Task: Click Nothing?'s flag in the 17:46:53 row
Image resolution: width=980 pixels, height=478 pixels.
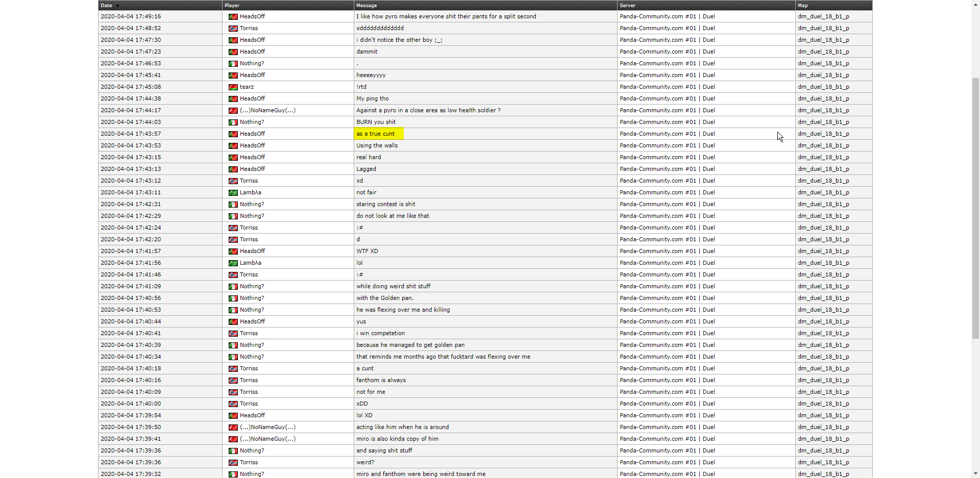Action: tap(233, 64)
